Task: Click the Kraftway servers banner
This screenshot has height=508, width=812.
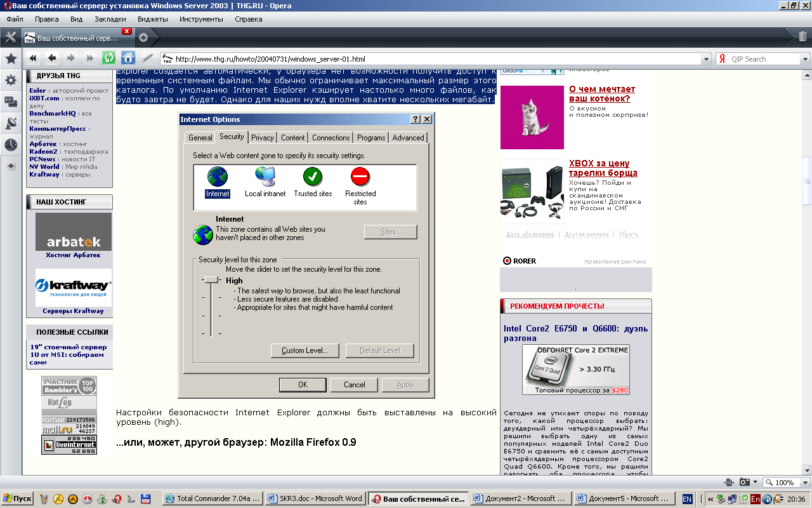Action: (x=73, y=288)
